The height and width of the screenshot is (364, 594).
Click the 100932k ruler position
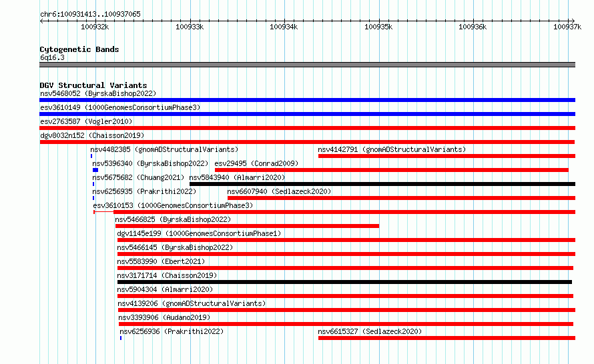pyautogui.click(x=95, y=27)
